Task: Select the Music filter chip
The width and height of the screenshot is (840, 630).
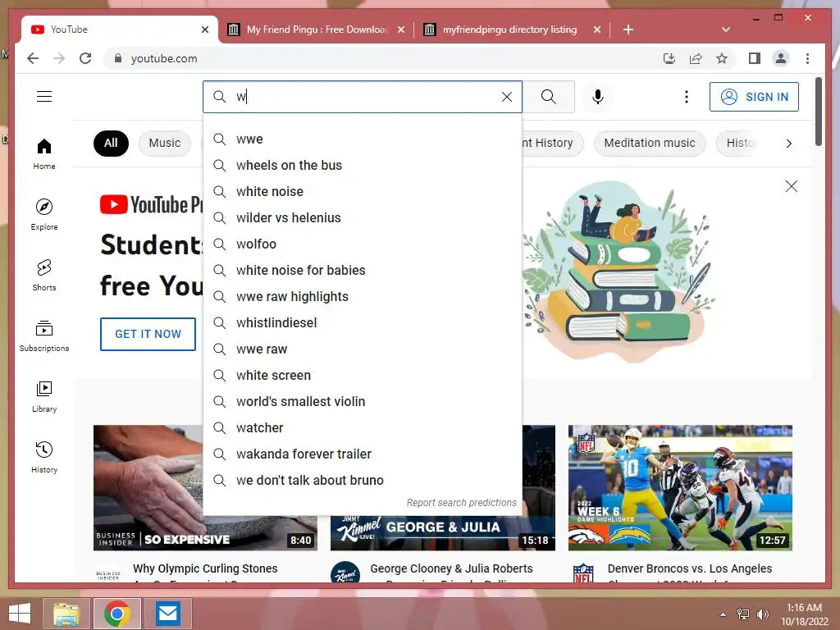Action: tap(164, 143)
